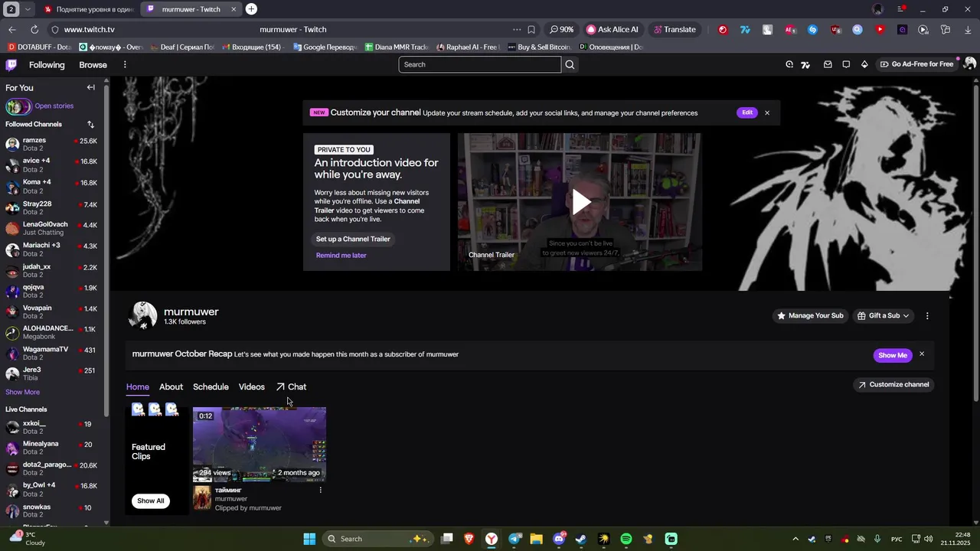Image resolution: width=980 pixels, height=551 pixels.
Task: Open the Spotify taskbar icon
Action: click(x=626, y=539)
